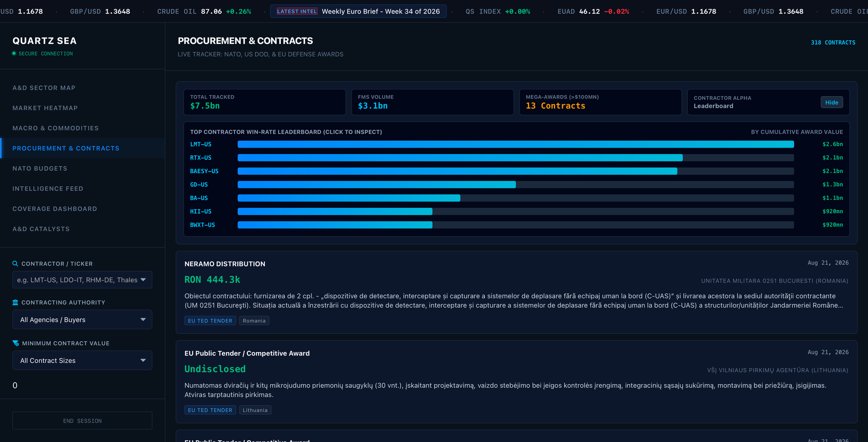Image resolution: width=868 pixels, height=442 pixels.
Task: Click the RTX-US ticker label
Action: pos(201,158)
